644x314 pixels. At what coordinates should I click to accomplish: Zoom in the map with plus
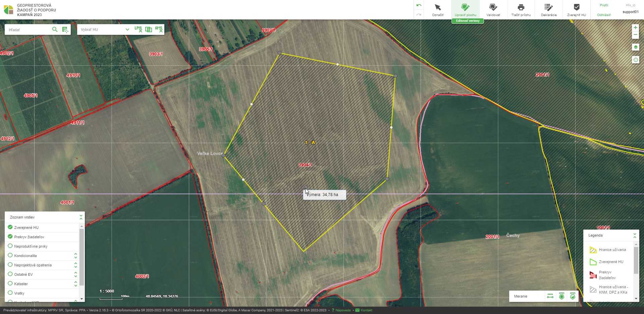(x=635, y=27)
